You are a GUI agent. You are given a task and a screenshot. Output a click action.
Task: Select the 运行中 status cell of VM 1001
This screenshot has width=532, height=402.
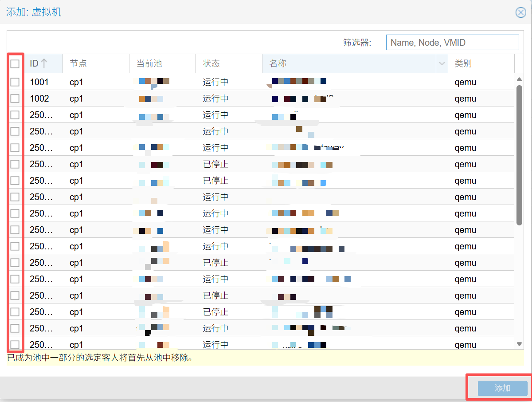215,82
